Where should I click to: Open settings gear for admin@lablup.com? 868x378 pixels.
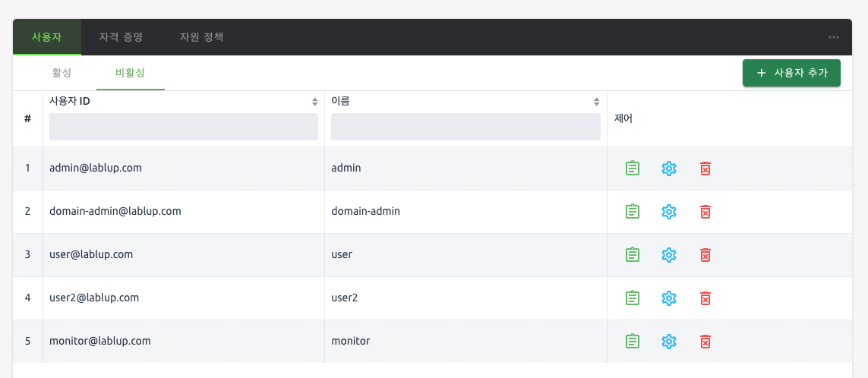point(669,169)
